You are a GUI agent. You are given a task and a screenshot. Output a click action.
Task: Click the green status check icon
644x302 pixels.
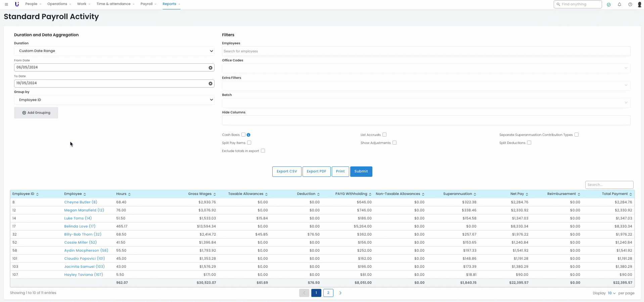[x=609, y=4]
